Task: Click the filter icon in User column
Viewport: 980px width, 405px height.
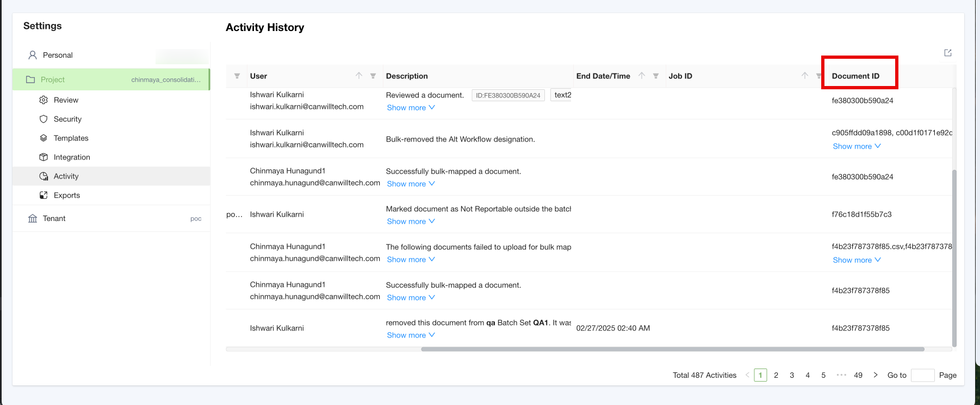Action: tap(373, 76)
